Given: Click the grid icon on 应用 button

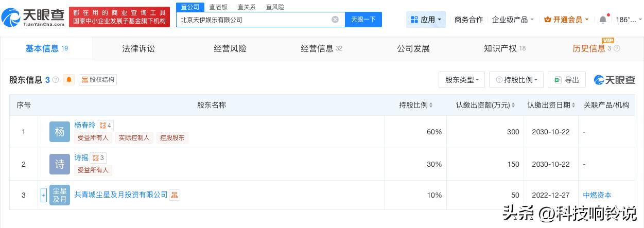Looking at the screenshot, I should pyautogui.click(x=414, y=20).
